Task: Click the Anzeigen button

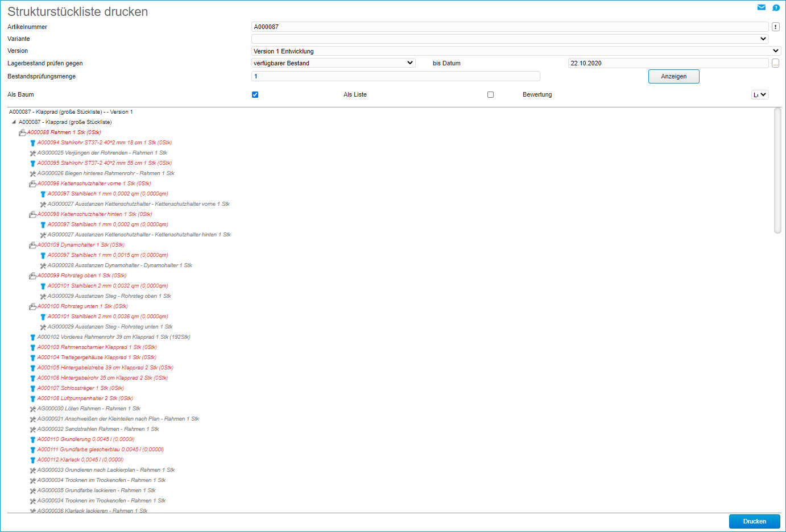Action: click(673, 76)
